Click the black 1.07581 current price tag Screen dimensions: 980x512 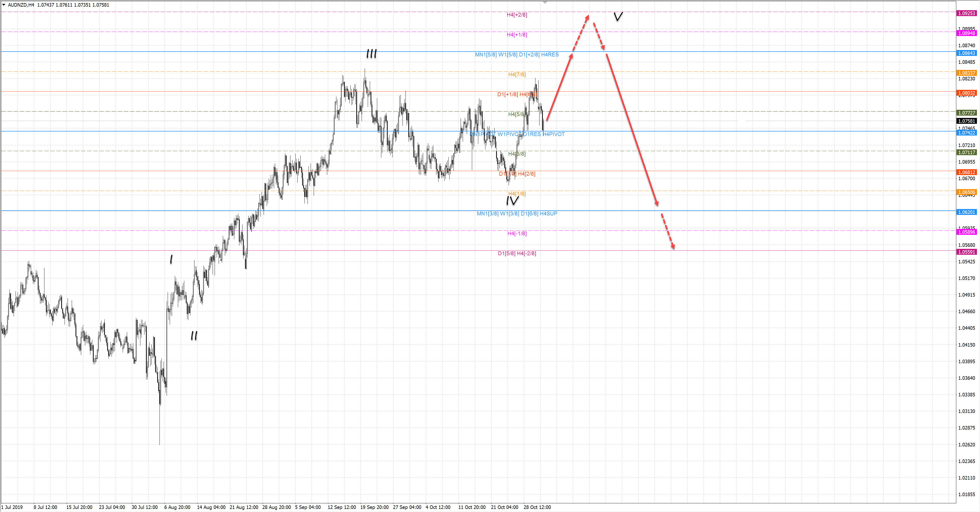point(966,121)
